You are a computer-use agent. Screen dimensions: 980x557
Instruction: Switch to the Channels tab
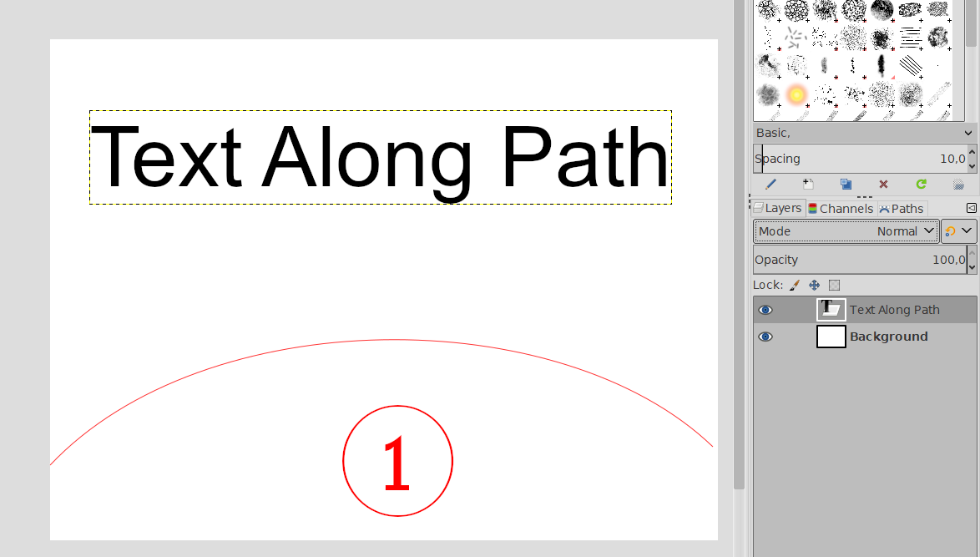coord(841,209)
